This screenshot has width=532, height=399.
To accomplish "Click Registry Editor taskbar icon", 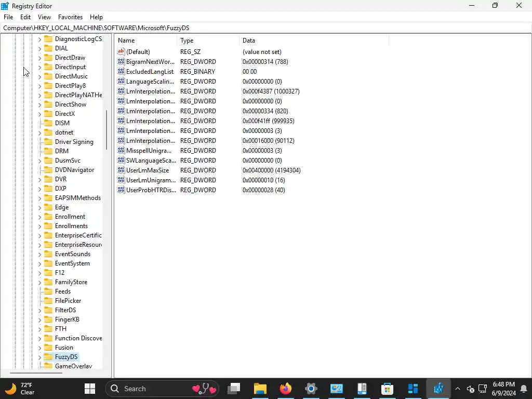I will pyautogui.click(x=438, y=389).
